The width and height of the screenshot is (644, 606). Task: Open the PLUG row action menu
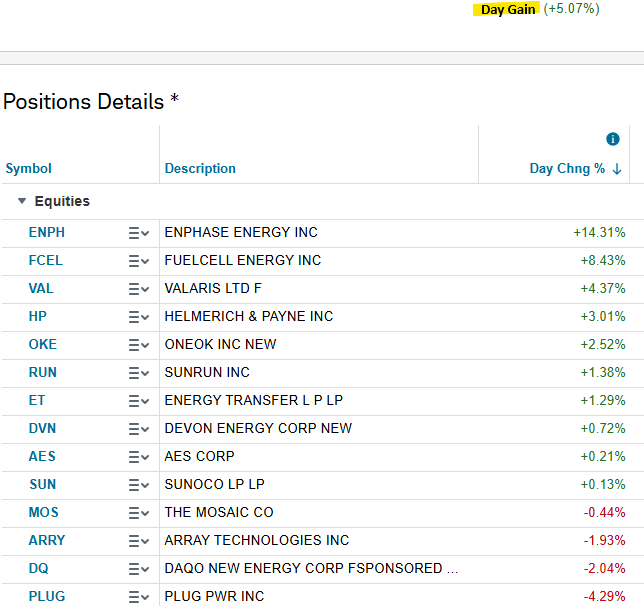point(138,597)
